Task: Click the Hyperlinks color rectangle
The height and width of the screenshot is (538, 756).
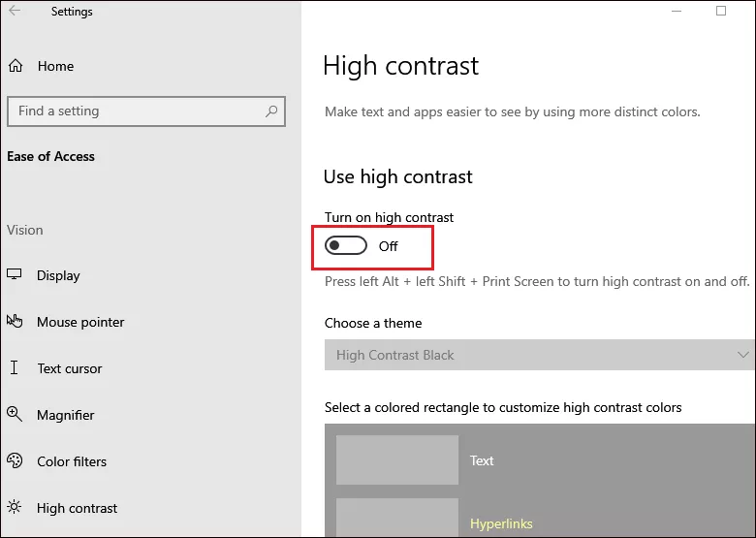Action: click(x=397, y=518)
